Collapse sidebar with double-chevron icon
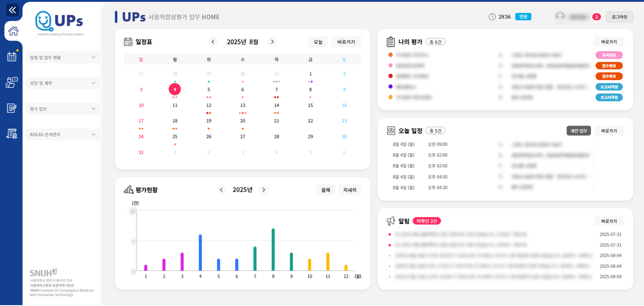 tap(13, 10)
